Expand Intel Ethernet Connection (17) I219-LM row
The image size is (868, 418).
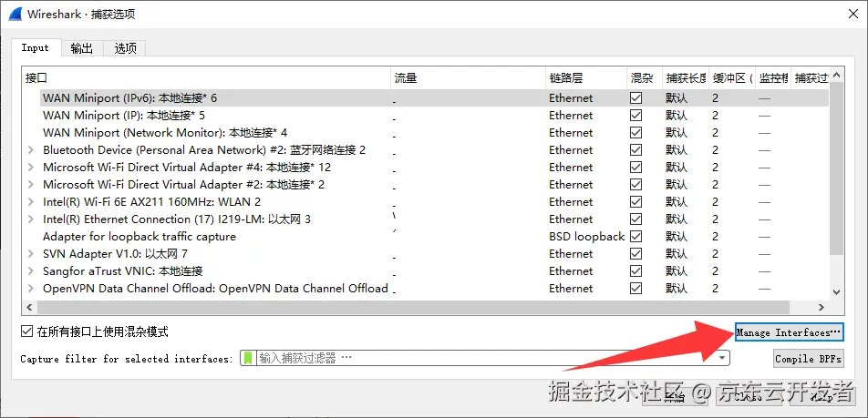click(x=31, y=219)
